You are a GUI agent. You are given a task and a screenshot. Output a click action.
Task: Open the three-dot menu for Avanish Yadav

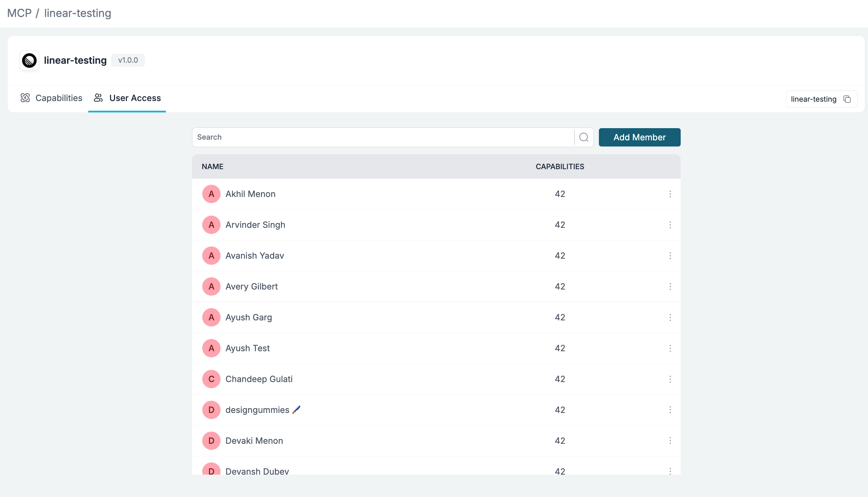[x=670, y=256]
